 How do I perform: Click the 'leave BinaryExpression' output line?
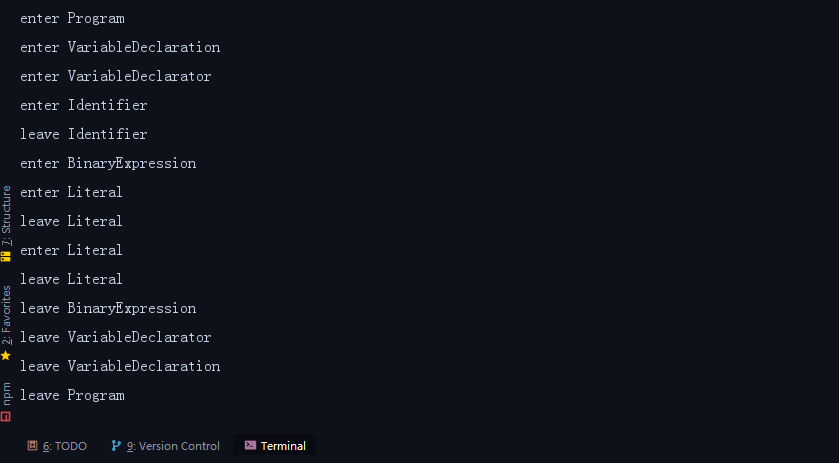[x=108, y=308]
